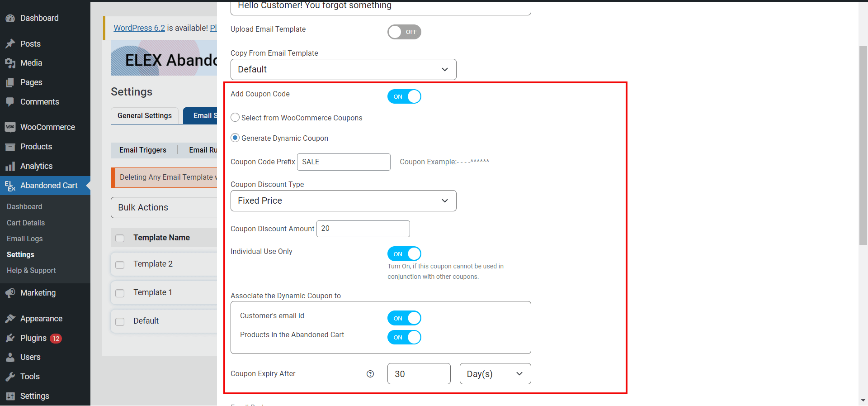
Task: Click the Tools wrench icon
Action: point(10,377)
